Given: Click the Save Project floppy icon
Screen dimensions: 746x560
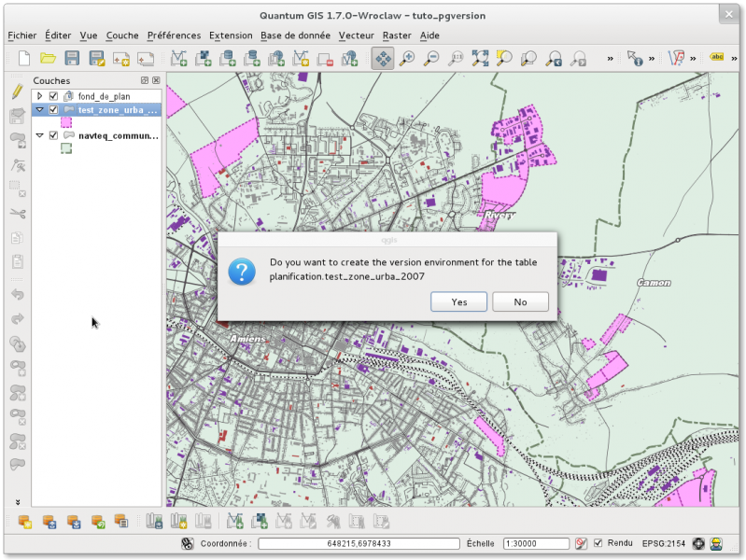Looking at the screenshot, I should (72, 59).
